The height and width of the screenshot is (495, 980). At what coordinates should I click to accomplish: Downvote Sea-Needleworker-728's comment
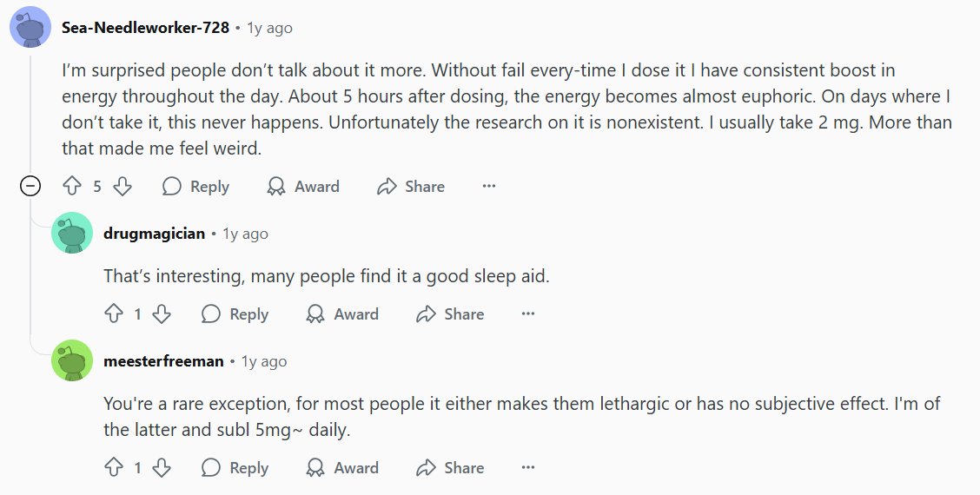click(122, 186)
